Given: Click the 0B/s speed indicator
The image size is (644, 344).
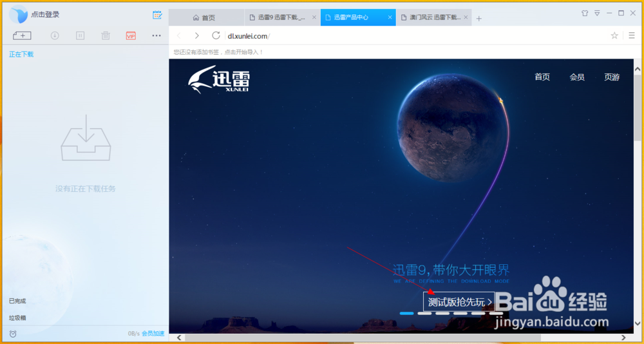Looking at the screenshot, I should tap(134, 334).
